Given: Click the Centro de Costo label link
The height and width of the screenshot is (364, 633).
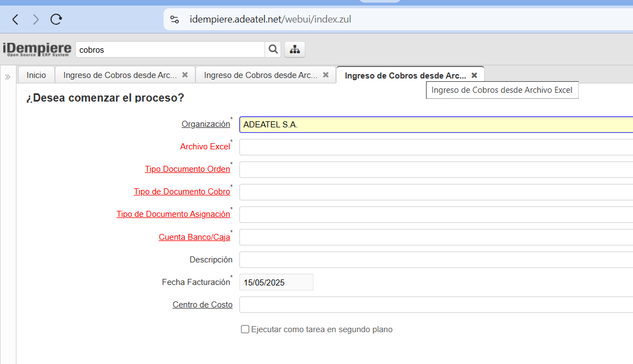Looking at the screenshot, I should pos(202,305).
